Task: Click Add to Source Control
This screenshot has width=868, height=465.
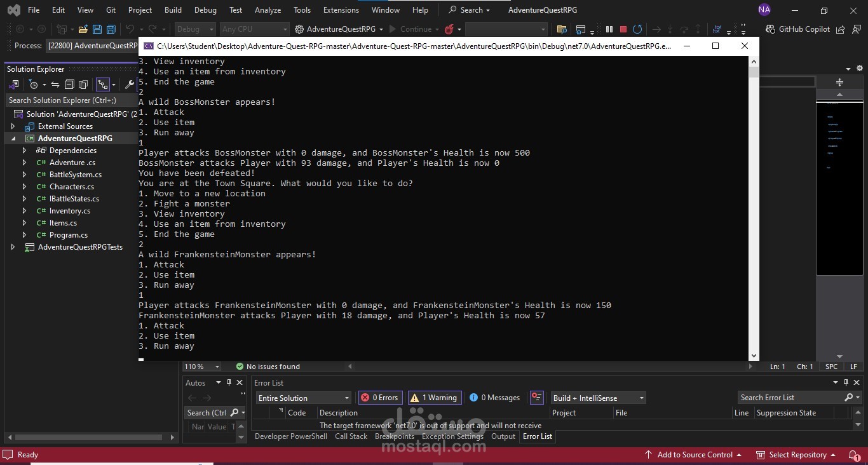Action: pos(693,455)
